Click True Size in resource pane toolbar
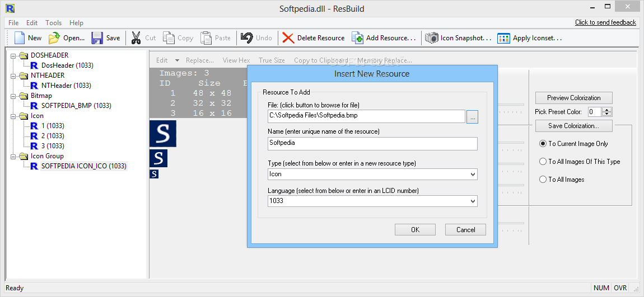Image resolution: width=644 pixels, height=297 pixels. pos(272,60)
